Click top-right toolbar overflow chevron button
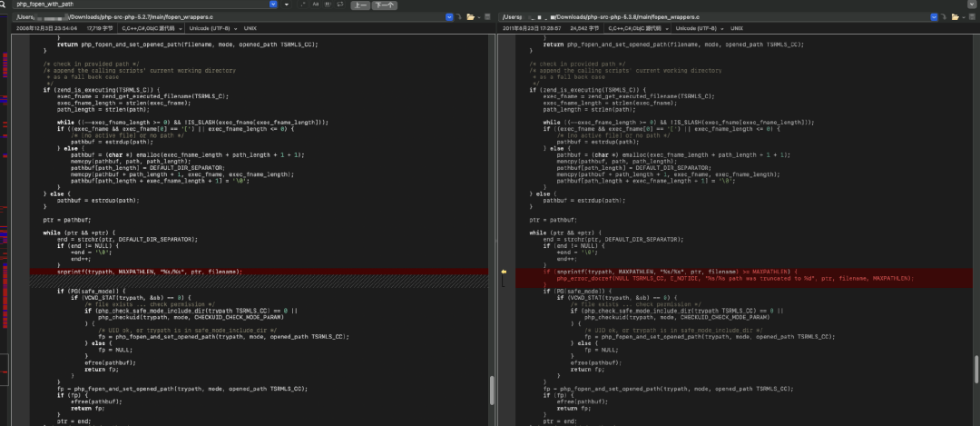Viewport: 980px width, 426px height. point(972,5)
